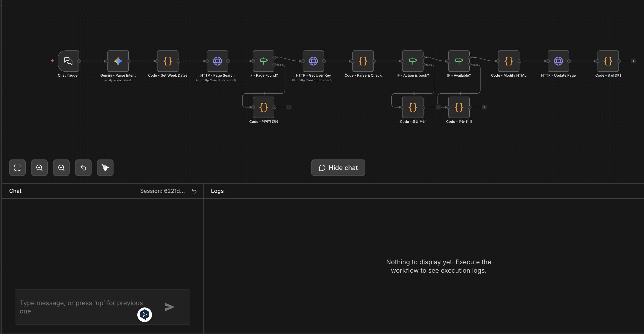Select the HTTP - Update Page node
Screen dimensions: 644x334
[x=558, y=61]
